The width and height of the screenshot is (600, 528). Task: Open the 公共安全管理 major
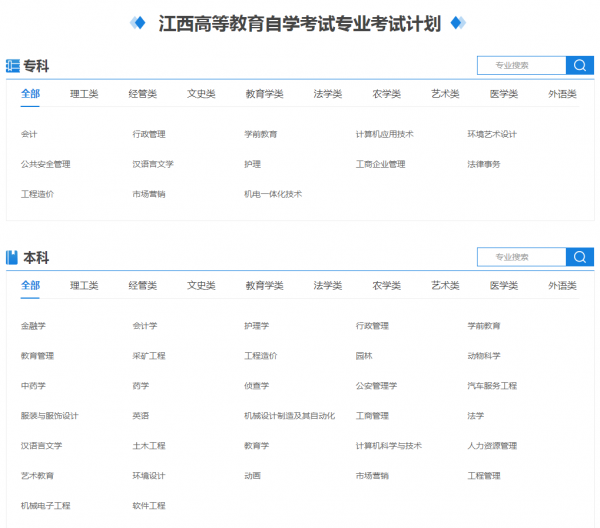pyautogui.click(x=46, y=164)
